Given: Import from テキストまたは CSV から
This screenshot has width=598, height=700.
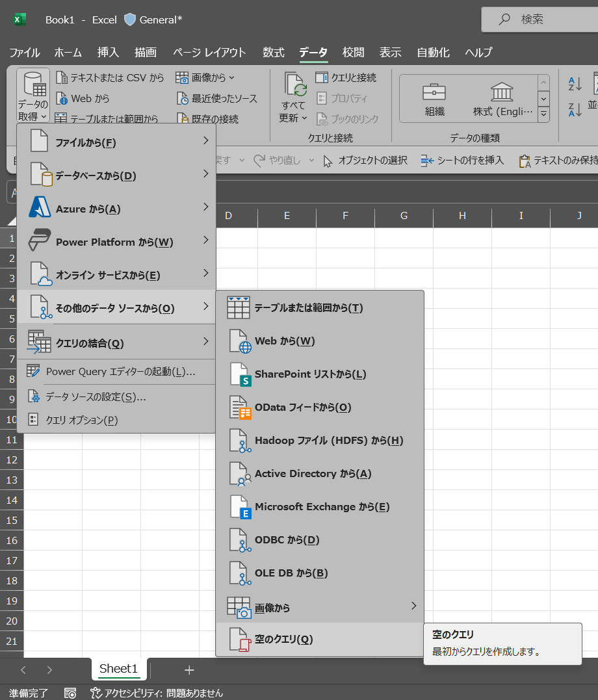Looking at the screenshot, I should pyautogui.click(x=110, y=78).
